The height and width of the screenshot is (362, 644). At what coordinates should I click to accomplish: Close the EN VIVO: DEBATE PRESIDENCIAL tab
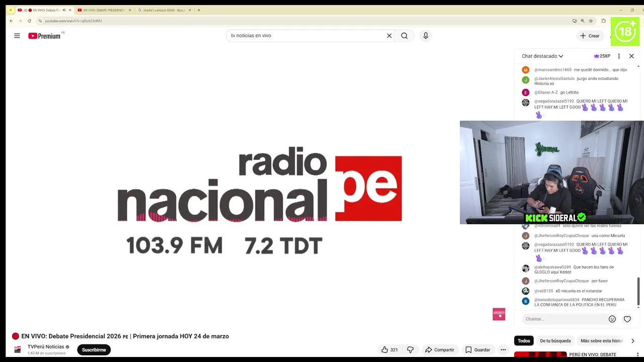(130, 10)
